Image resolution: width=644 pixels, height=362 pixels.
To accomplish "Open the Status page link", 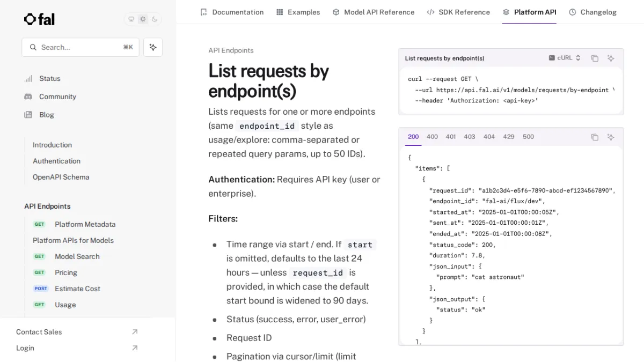I will coord(50,78).
